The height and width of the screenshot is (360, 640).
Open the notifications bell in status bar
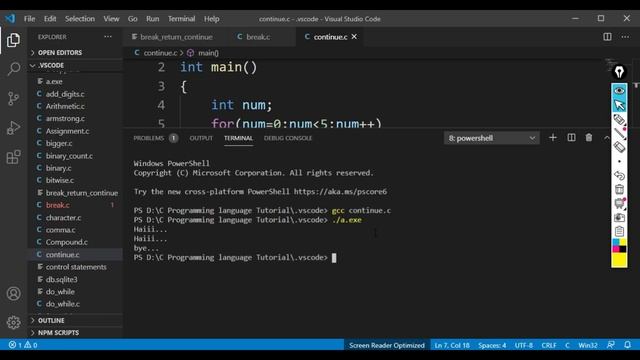coord(628,345)
